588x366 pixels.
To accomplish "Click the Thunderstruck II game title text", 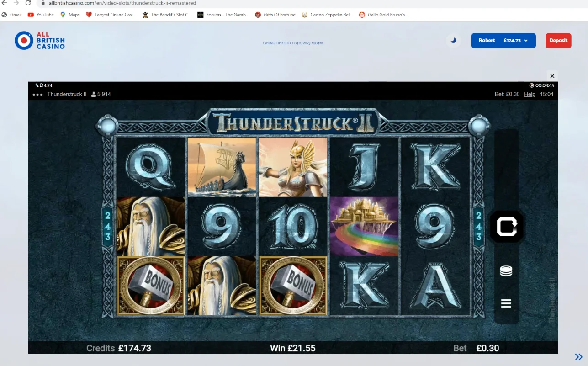I will (x=67, y=95).
